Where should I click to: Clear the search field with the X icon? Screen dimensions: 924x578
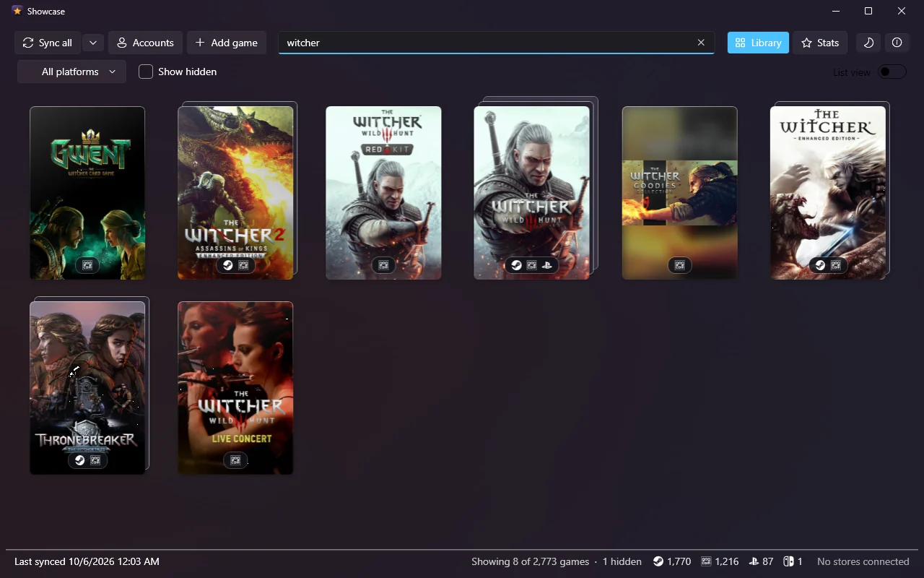(701, 43)
